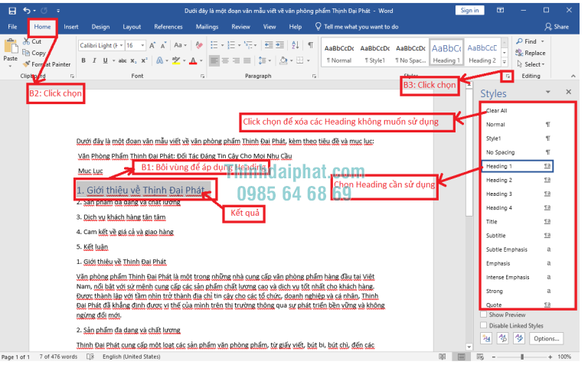Adjust the zoom slider in the status bar
The image size is (588, 365).
tap(522, 357)
